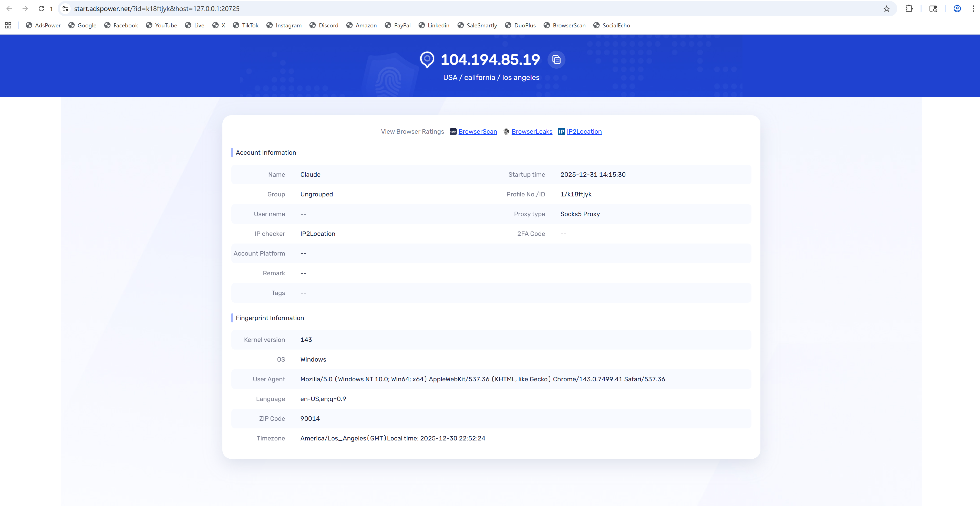Open Chrome three-dot menu
This screenshot has height=506, width=980.
click(x=973, y=8)
